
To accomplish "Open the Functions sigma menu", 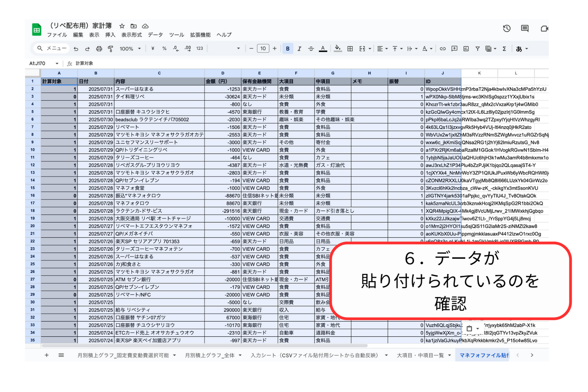I will (x=504, y=49).
